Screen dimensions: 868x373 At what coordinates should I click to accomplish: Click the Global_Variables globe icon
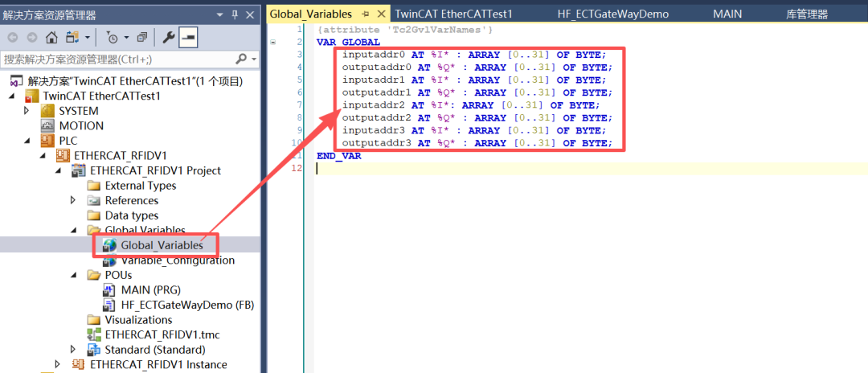109,244
